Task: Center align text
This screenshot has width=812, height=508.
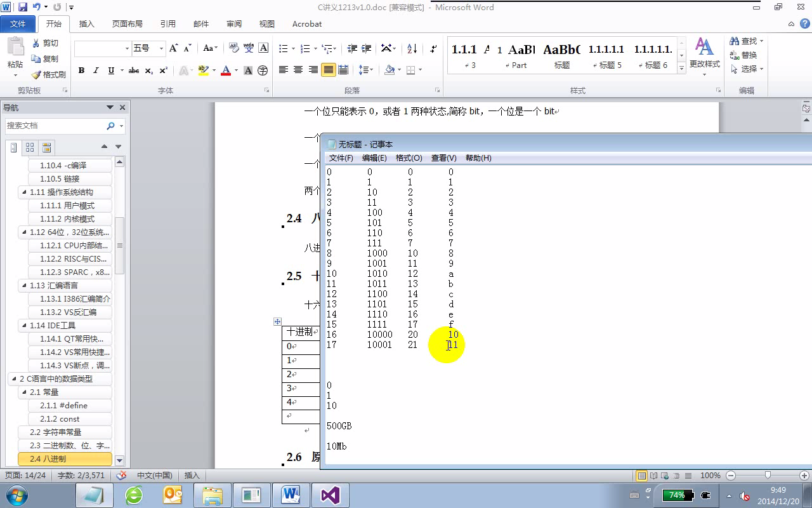Action: coord(298,70)
